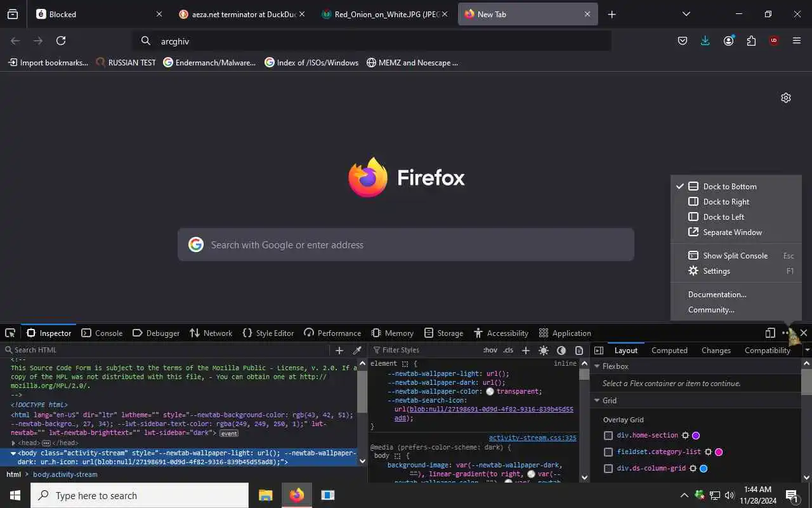Switch to the Computed sidebar tab
Image resolution: width=812 pixels, height=508 pixels.
669,350
